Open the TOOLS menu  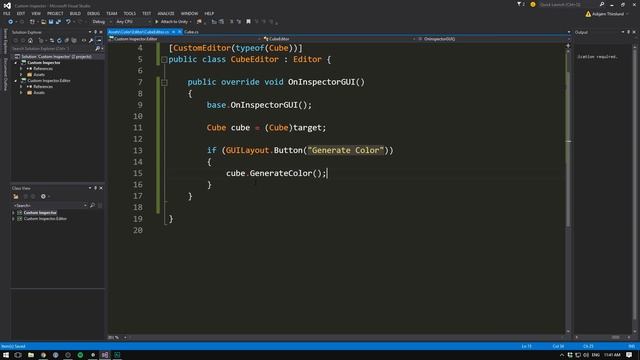tap(130, 13)
